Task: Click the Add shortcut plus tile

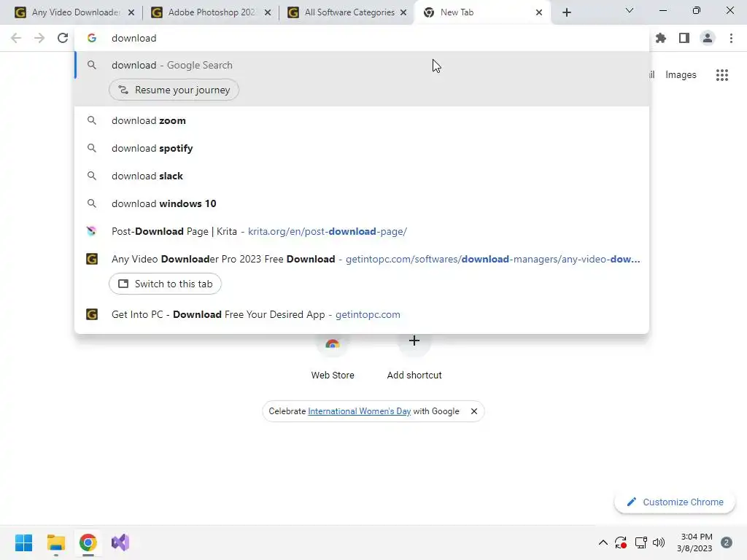Action: point(414,356)
